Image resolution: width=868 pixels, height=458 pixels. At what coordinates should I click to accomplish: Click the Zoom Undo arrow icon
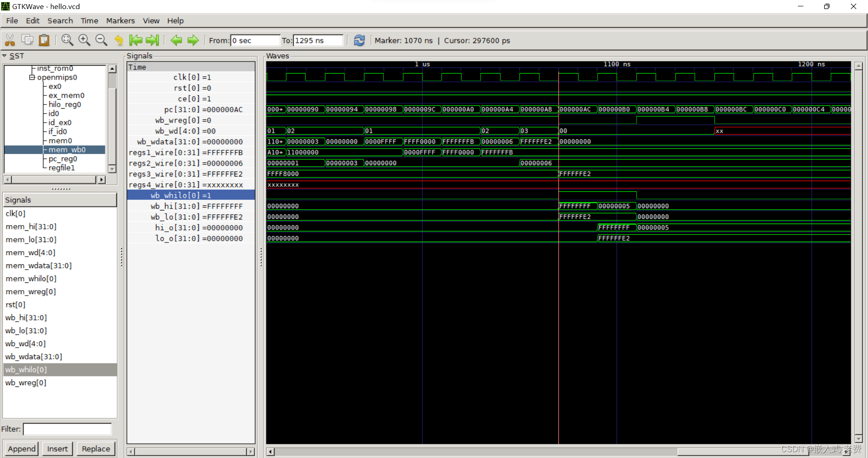[x=119, y=40]
